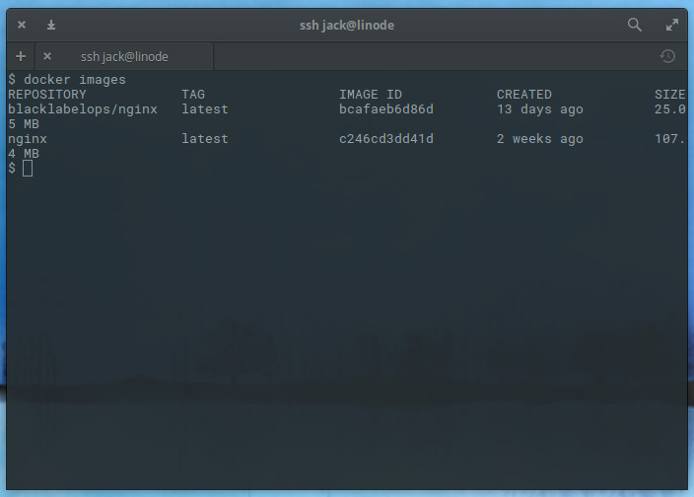
Task: Close the terminal window
Action: [21, 25]
